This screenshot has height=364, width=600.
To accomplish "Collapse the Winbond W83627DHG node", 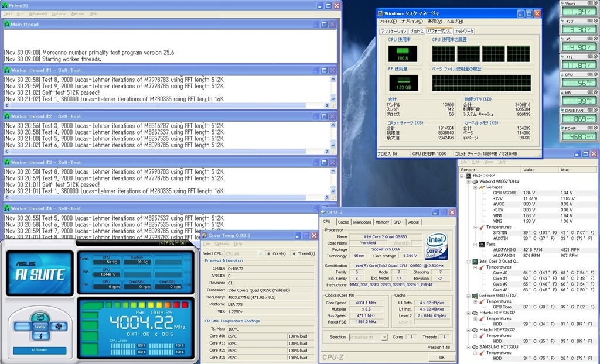I will pos(469,181).
